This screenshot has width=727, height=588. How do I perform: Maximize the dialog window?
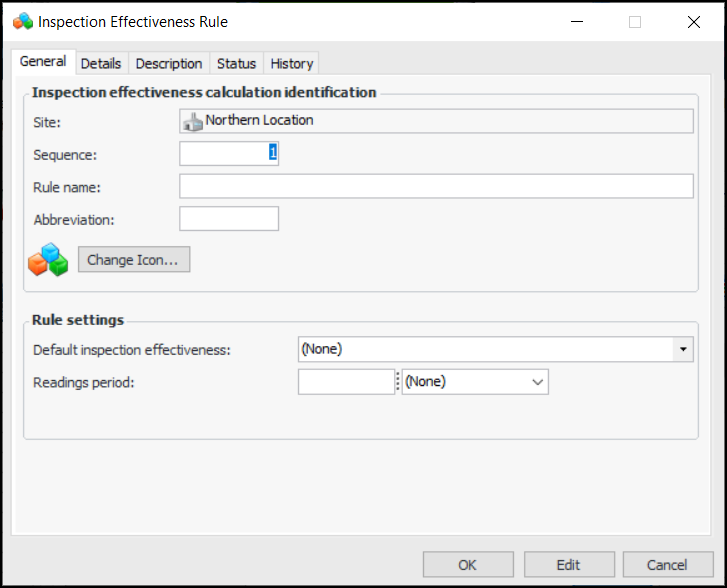pos(635,22)
